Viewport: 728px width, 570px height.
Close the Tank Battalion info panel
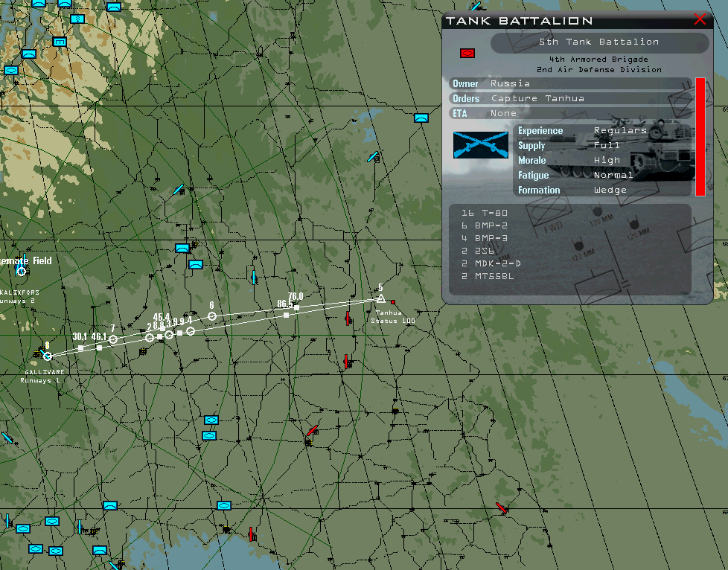pyautogui.click(x=700, y=19)
